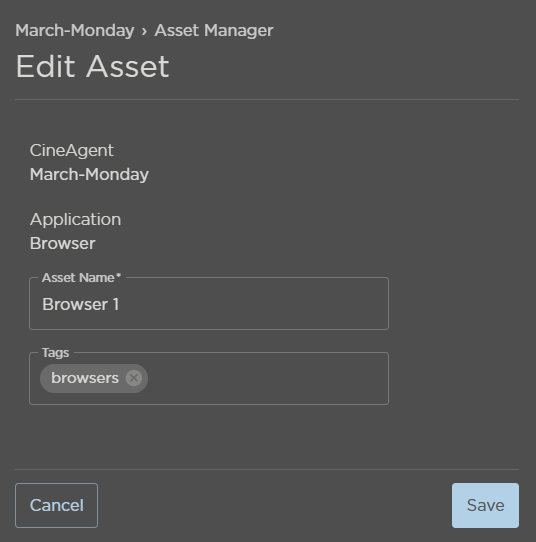Click the CineAgent field label

[72, 150]
